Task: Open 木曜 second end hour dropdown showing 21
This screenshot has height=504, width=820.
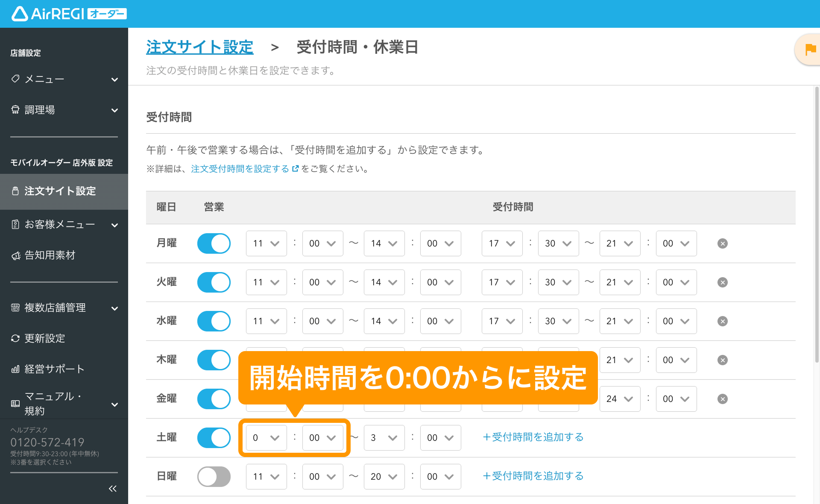Action: (x=620, y=360)
